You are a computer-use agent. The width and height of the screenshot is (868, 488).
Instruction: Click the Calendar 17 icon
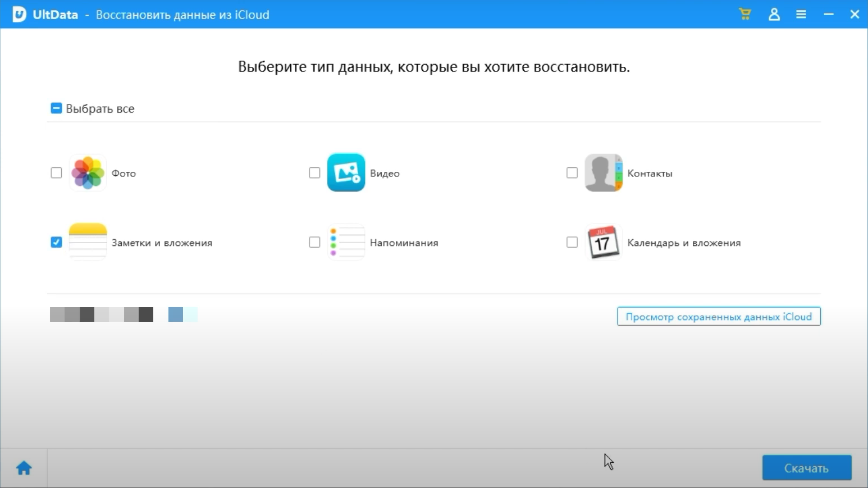point(604,242)
